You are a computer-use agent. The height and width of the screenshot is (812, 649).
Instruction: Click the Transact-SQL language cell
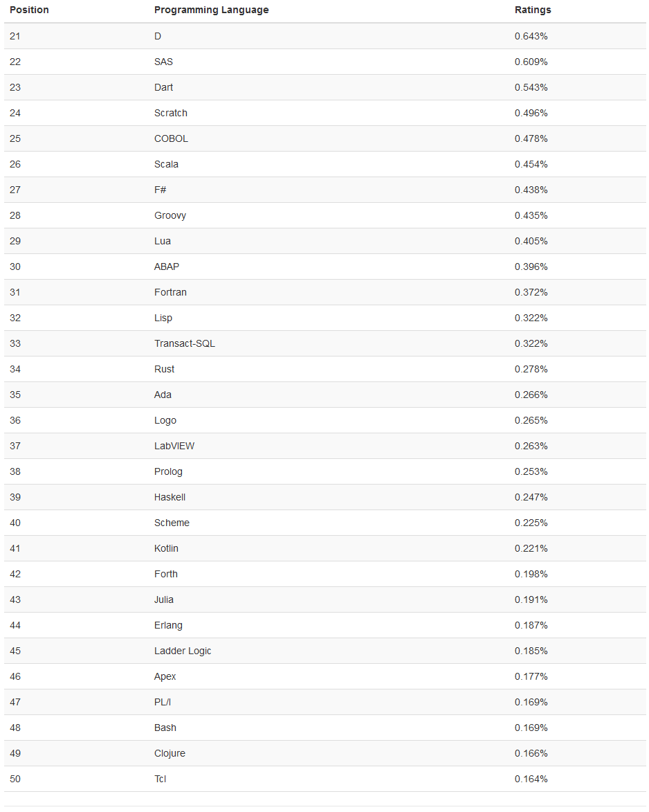[x=184, y=343]
